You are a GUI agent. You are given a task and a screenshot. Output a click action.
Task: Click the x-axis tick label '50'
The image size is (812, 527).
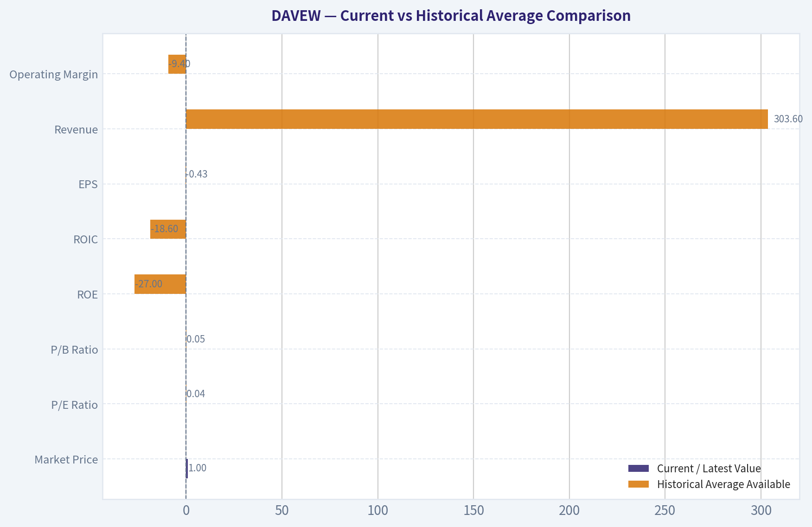282,510
